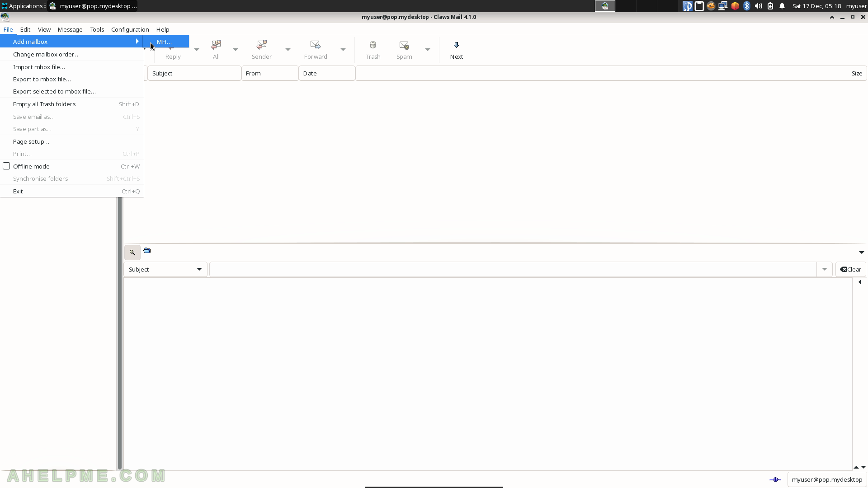
Task: Choose Change mailbox order...
Action: (72, 54)
